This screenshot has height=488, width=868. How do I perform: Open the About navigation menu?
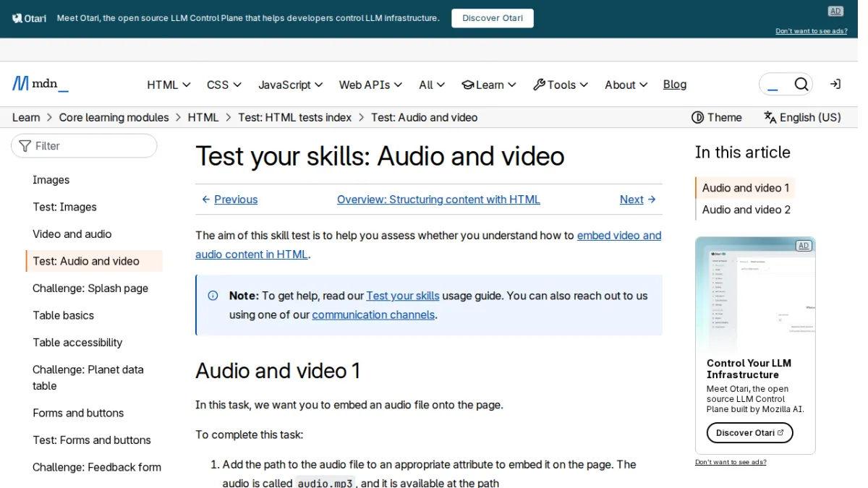point(626,85)
